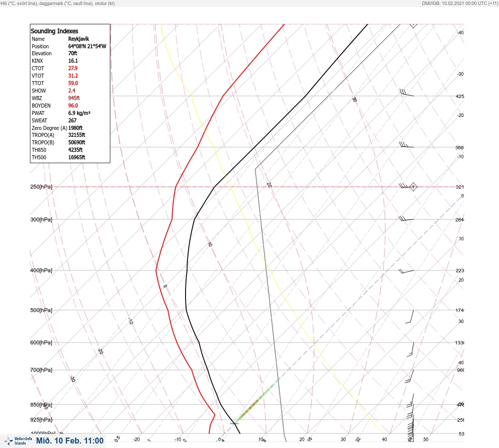Click the "925[hPa]" pressure label
This screenshot has height=448, width=499.
41,420
